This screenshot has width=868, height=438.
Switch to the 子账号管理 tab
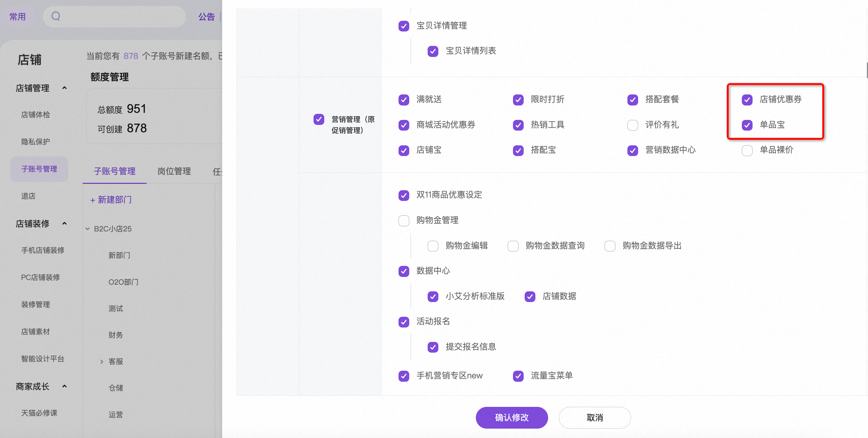[x=114, y=171]
